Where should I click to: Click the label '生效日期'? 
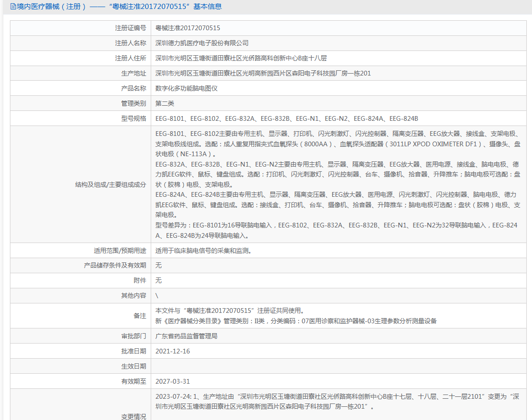134,367
